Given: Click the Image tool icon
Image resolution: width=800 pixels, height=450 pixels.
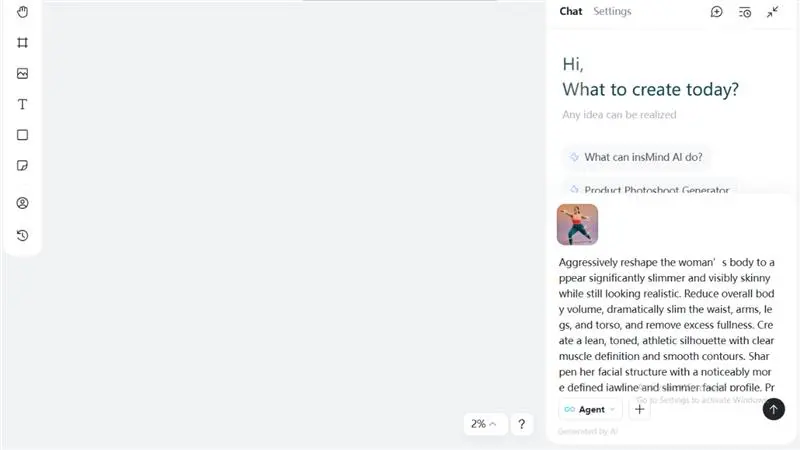Looking at the screenshot, I should coord(22,74).
